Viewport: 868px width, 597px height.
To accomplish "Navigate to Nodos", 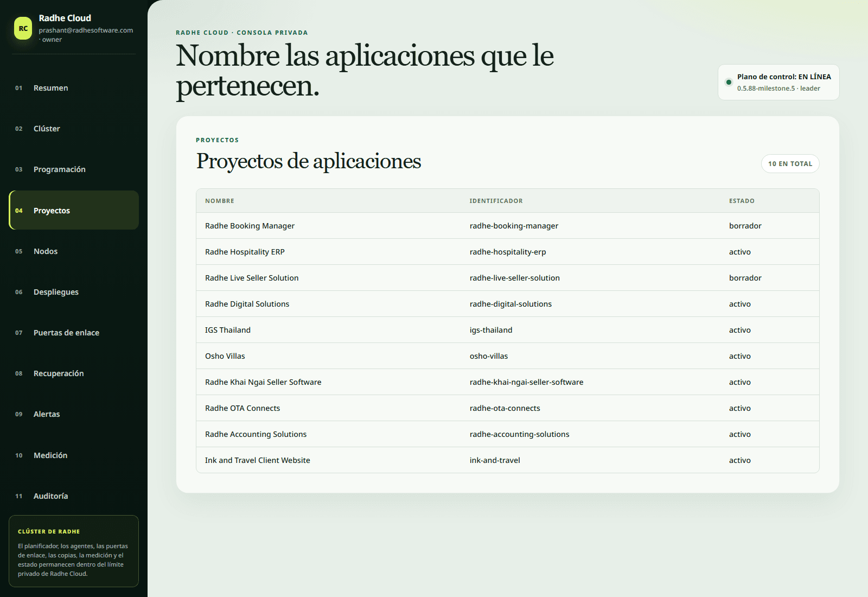I will [74, 251].
